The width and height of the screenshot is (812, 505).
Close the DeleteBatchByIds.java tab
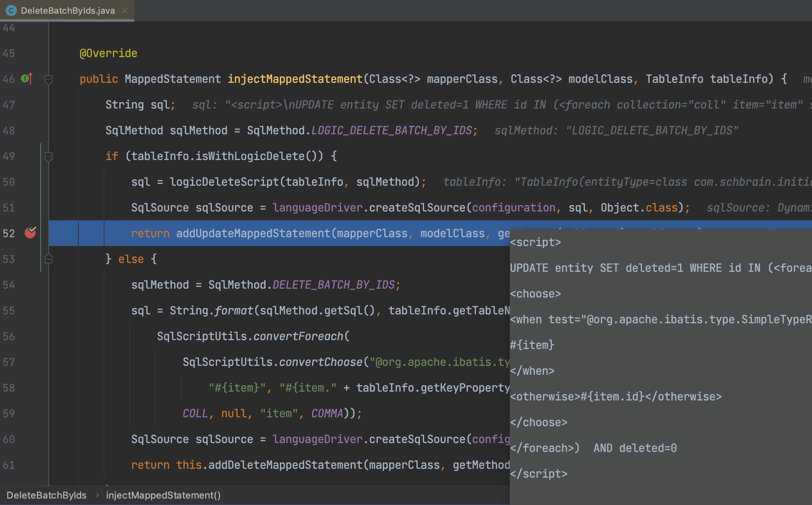125,10
